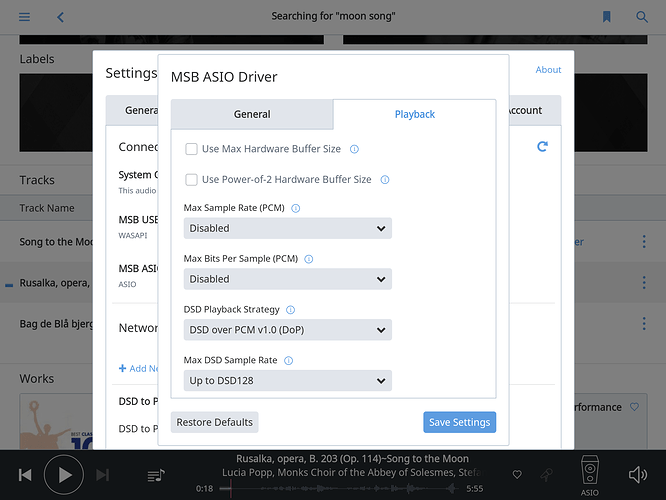This screenshot has height=500, width=666.
Task: Seek within the track waveform progress bar
Action: coord(339,489)
